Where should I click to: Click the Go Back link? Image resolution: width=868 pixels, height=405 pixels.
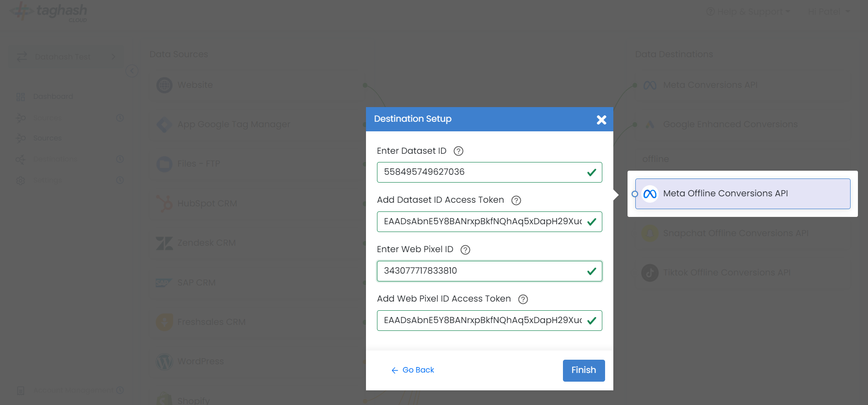413,370
